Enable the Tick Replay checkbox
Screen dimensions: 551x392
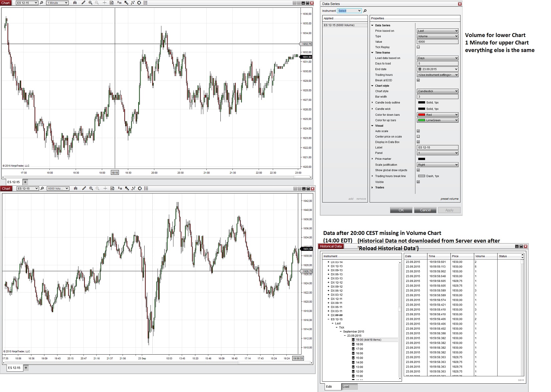pos(418,47)
